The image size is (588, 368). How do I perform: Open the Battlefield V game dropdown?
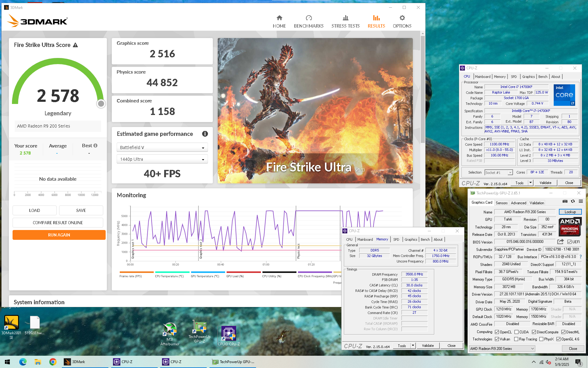[x=162, y=148]
